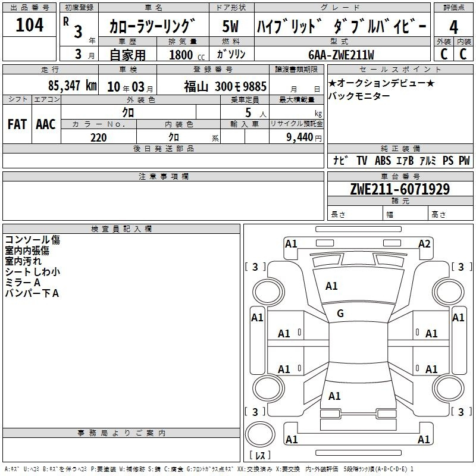
Task: Click the A2 mark on car diagram
Action: [x=424, y=243]
